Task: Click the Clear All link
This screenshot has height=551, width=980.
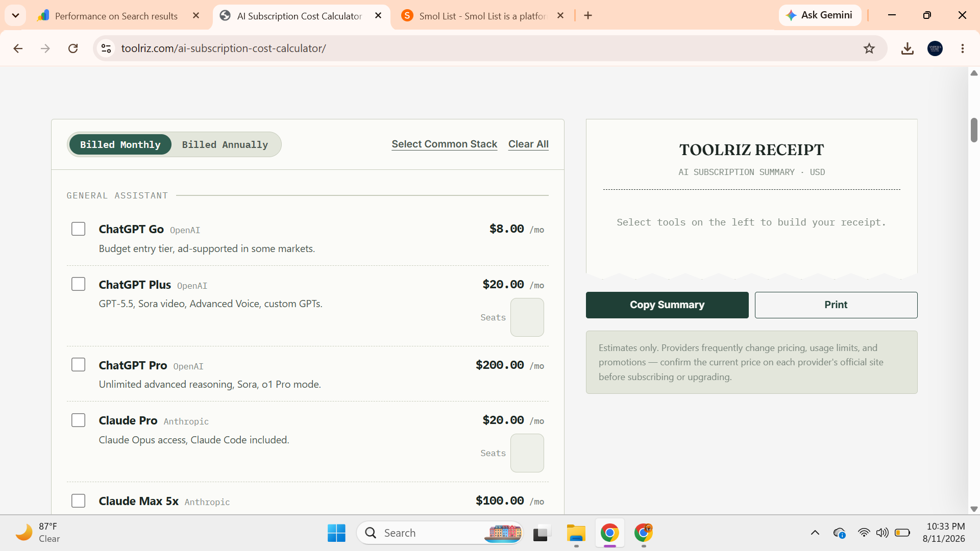Action: tap(528, 144)
